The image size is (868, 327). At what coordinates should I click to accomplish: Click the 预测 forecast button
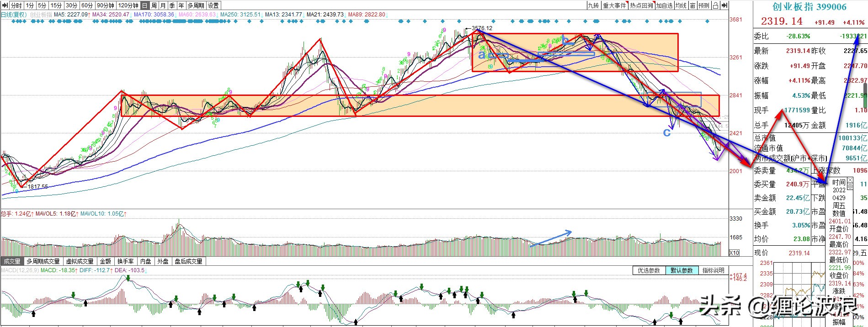704,5
